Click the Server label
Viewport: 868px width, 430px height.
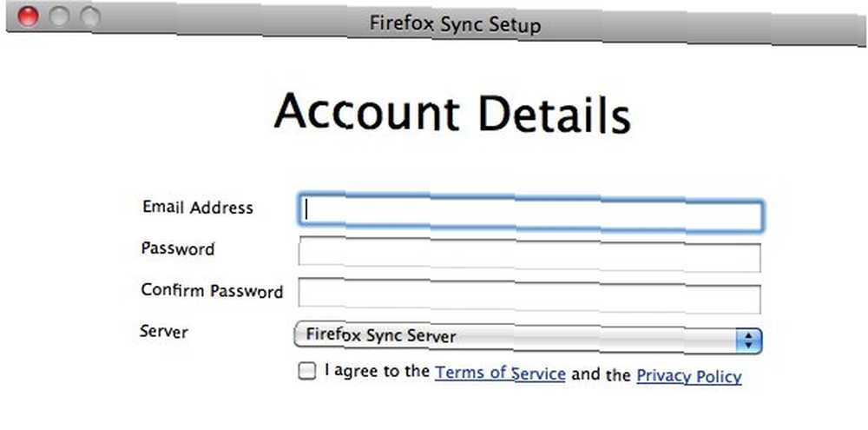[164, 331]
